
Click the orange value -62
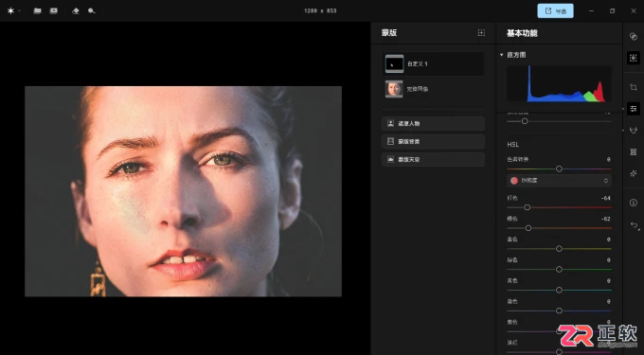click(605, 219)
